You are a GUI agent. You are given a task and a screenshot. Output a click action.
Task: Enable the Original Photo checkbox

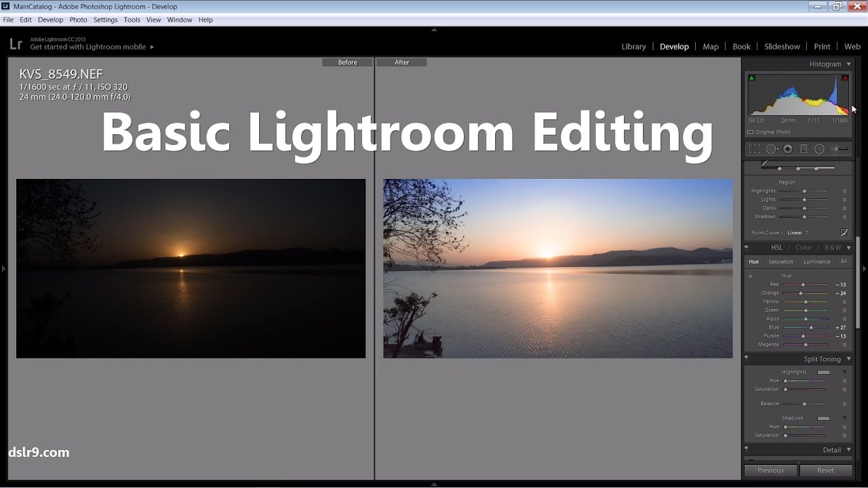click(x=750, y=132)
